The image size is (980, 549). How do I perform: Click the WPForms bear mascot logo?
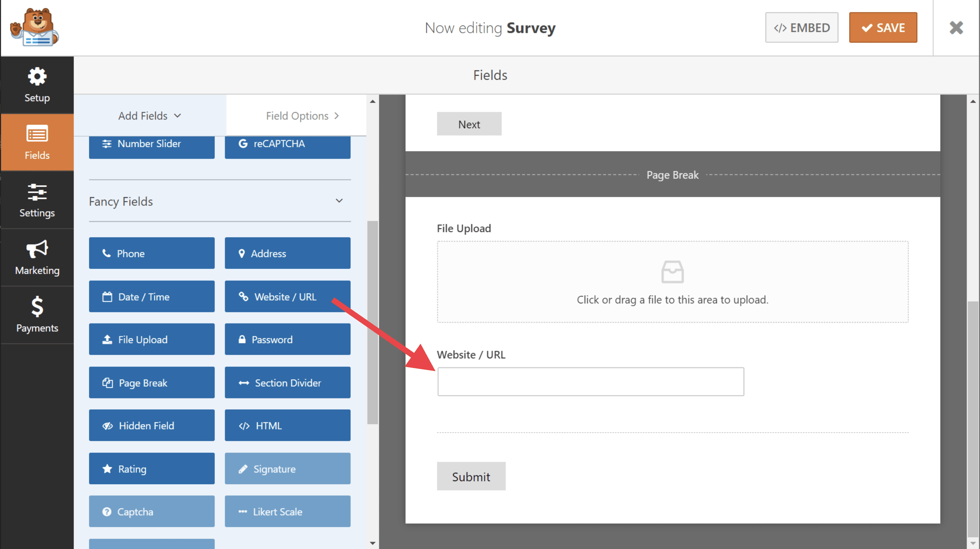point(35,28)
